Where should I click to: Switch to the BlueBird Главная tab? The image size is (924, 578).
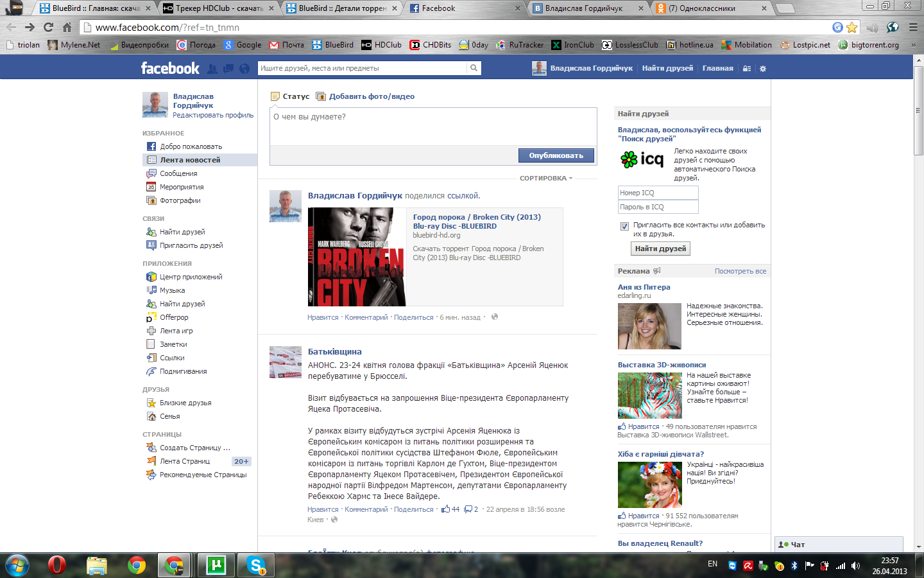coord(96,8)
